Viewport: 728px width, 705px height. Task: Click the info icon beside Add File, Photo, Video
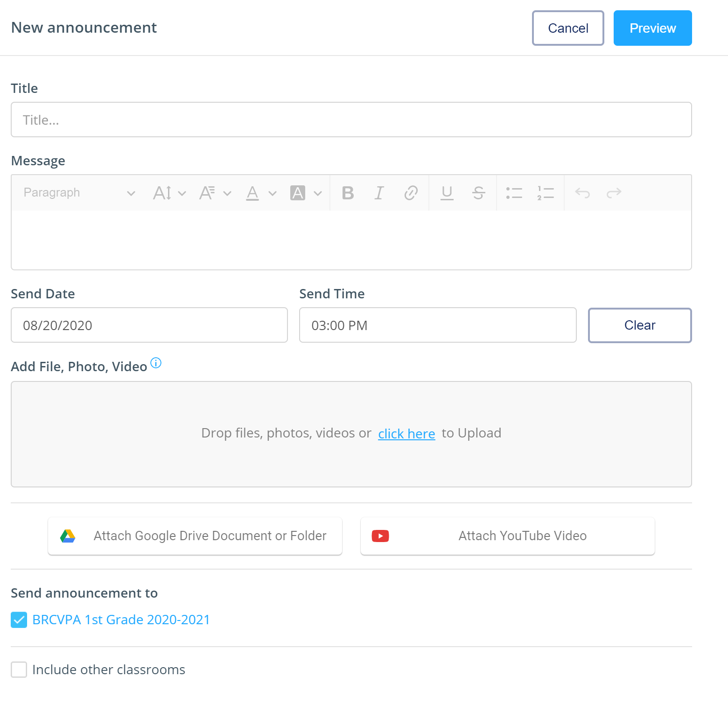click(156, 363)
